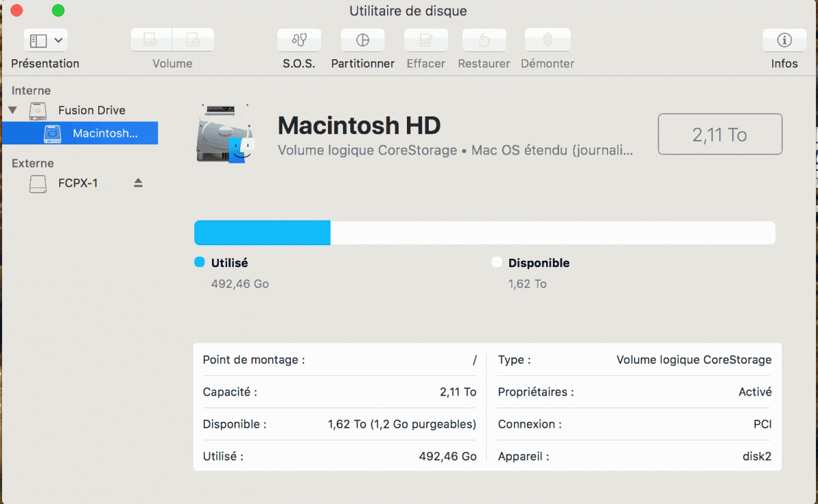The image size is (818, 504).
Task: Click the green full-screen window button
Action: coord(58,10)
